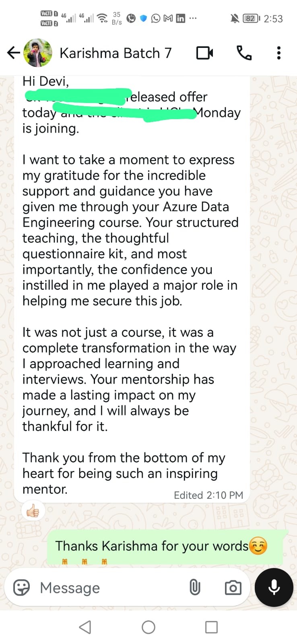Open the three-dot more options menu

tap(278, 53)
